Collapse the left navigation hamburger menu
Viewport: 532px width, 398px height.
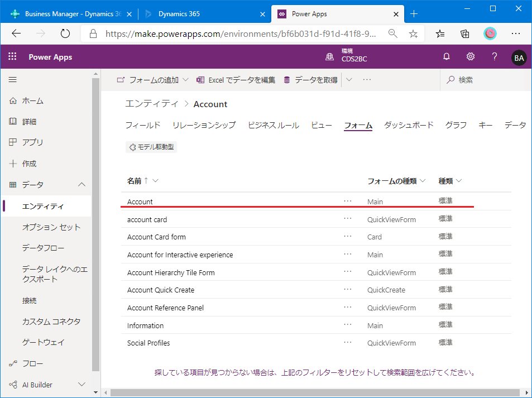point(12,80)
